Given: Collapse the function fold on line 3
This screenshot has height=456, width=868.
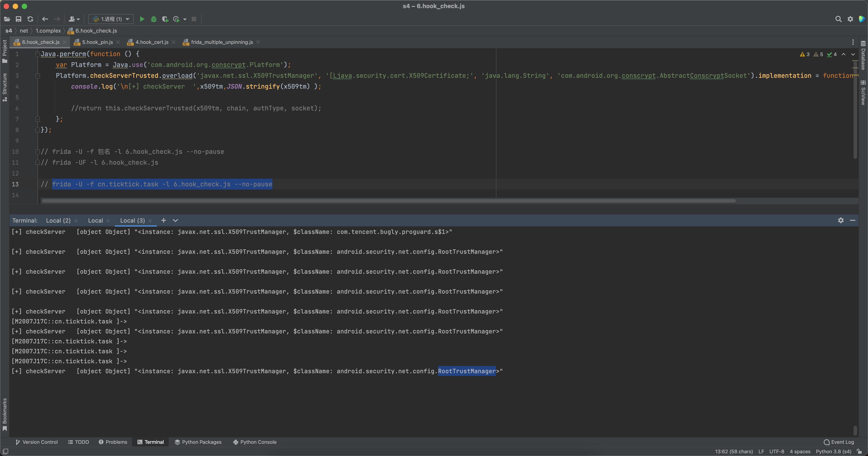Looking at the screenshot, I should click(38, 76).
